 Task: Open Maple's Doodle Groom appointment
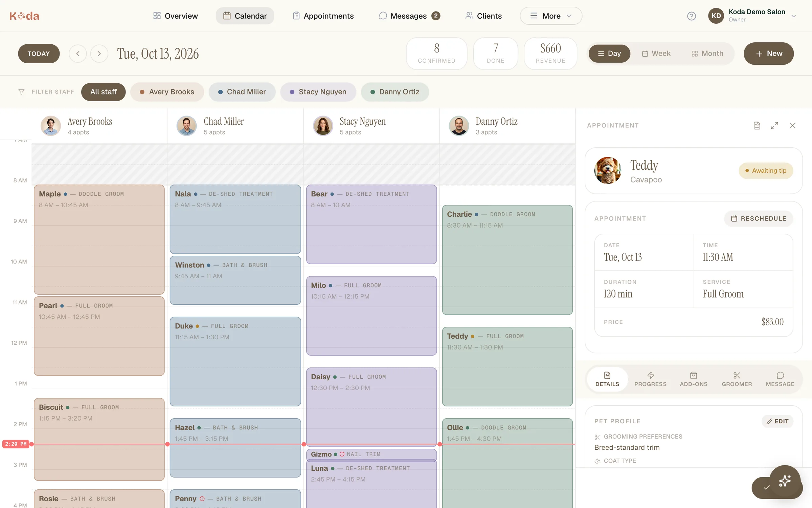pos(99,239)
